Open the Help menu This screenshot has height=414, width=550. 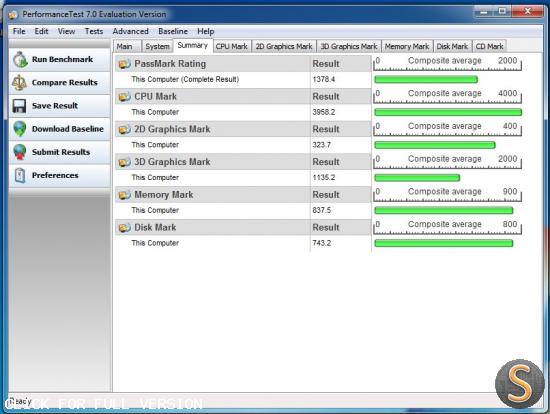point(206,31)
